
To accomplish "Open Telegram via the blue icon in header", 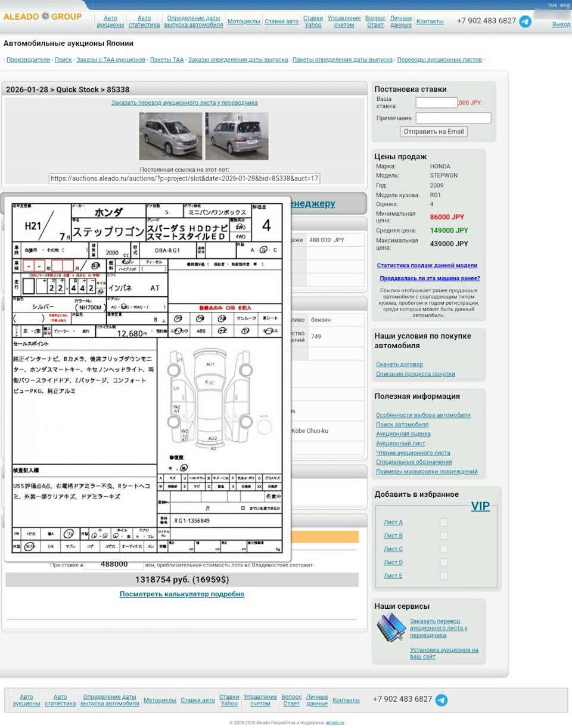I will [526, 22].
